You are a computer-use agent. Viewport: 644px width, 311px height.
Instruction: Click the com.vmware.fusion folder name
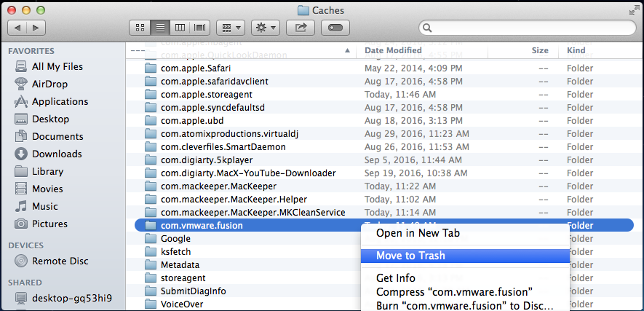tap(202, 226)
